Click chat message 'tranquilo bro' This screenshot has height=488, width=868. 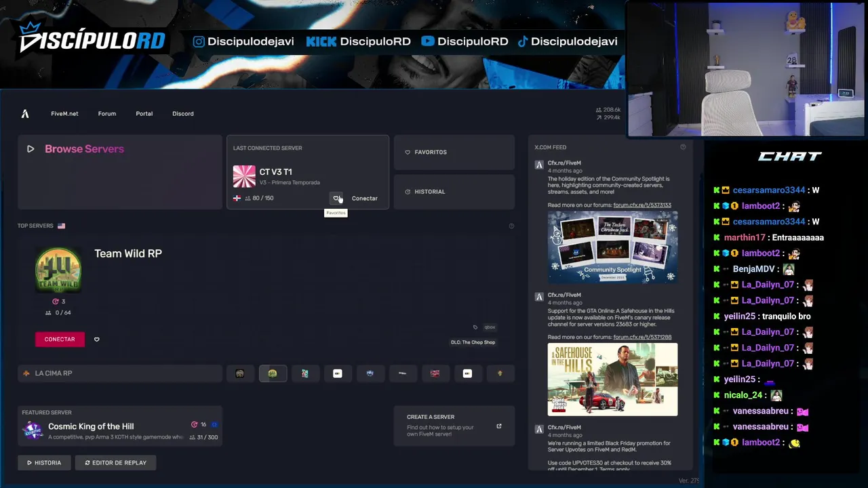coord(786,317)
